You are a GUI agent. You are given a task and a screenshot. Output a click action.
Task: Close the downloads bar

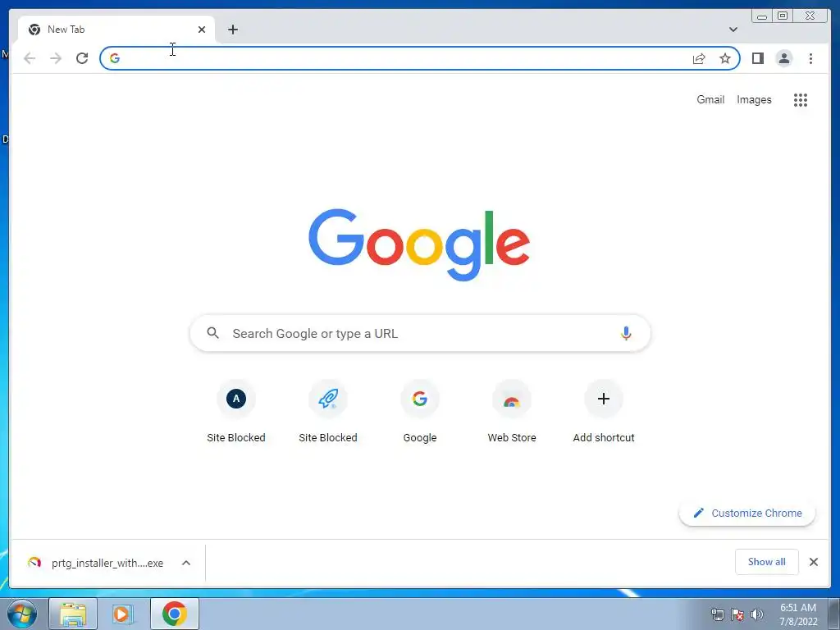pyautogui.click(x=813, y=562)
